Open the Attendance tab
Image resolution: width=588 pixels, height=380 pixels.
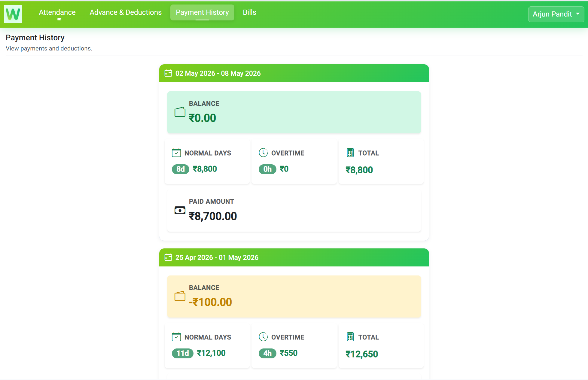click(x=57, y=12)
